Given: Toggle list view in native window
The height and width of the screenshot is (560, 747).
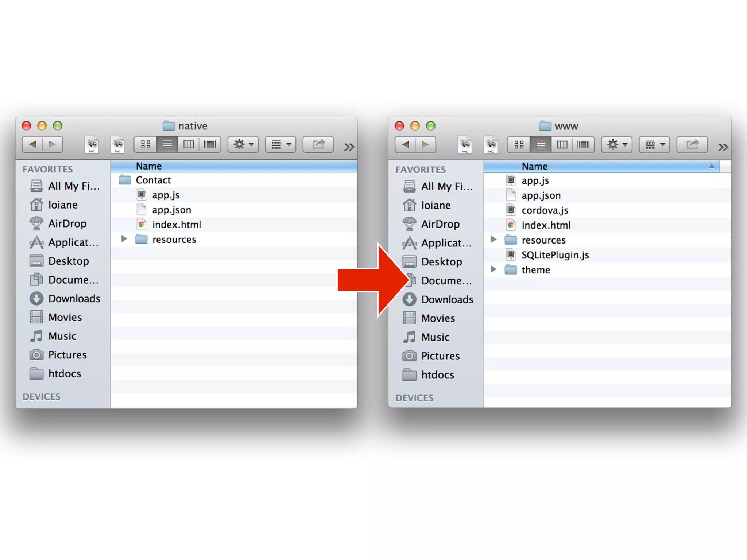Looking at the screenshot, I should 167,144.
